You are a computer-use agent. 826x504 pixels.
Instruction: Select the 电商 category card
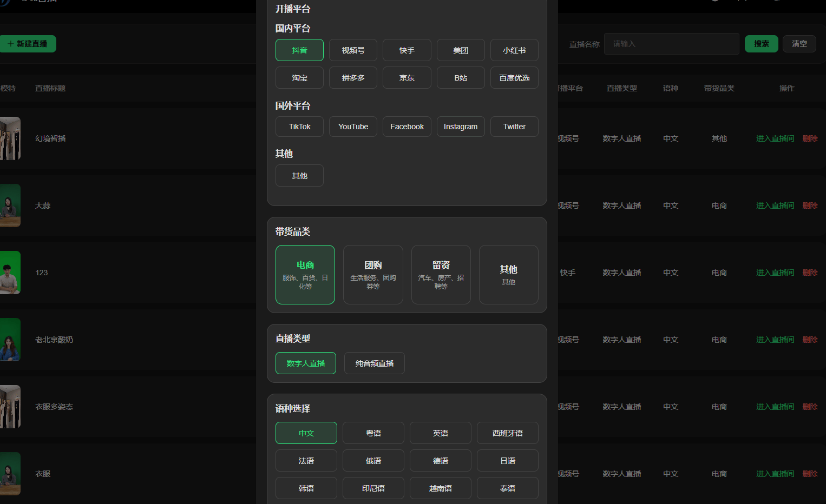tap(305, 275)
